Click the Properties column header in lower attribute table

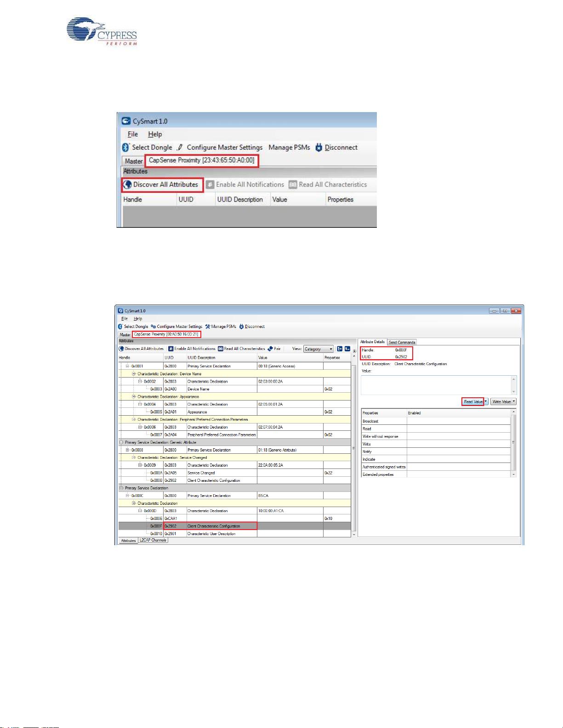tap(337, 357)
